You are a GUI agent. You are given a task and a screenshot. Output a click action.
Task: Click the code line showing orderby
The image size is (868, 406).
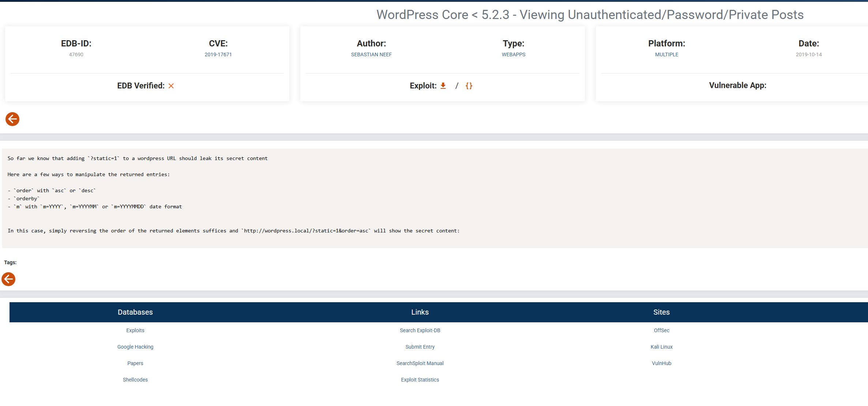tap(23, 198)
